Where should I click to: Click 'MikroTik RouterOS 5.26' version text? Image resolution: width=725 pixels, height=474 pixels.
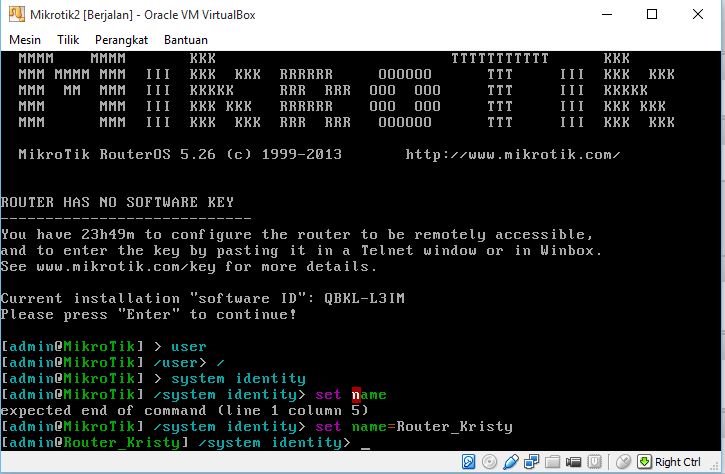tap(117, 154)
